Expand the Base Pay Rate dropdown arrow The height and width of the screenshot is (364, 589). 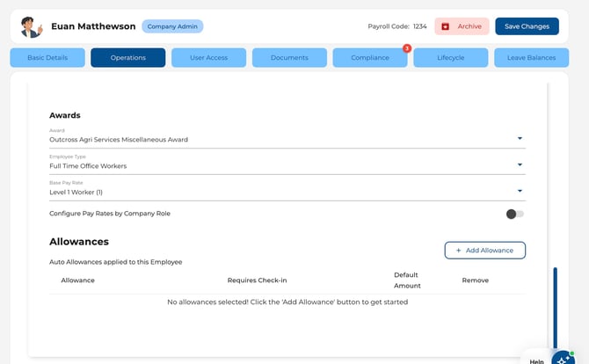[520, 191]
